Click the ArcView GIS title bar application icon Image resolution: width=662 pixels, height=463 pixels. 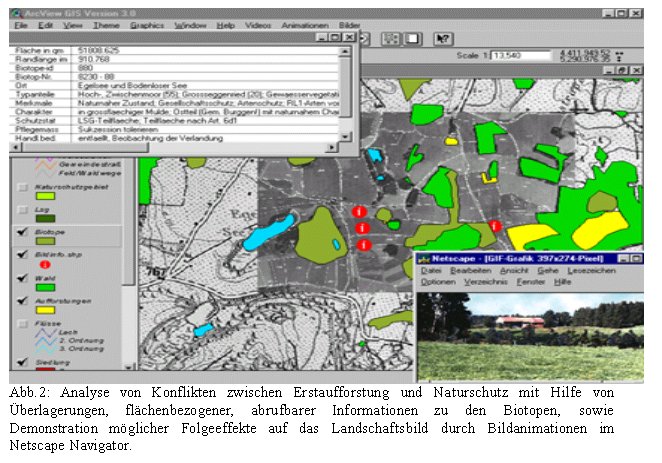[16, 13]
